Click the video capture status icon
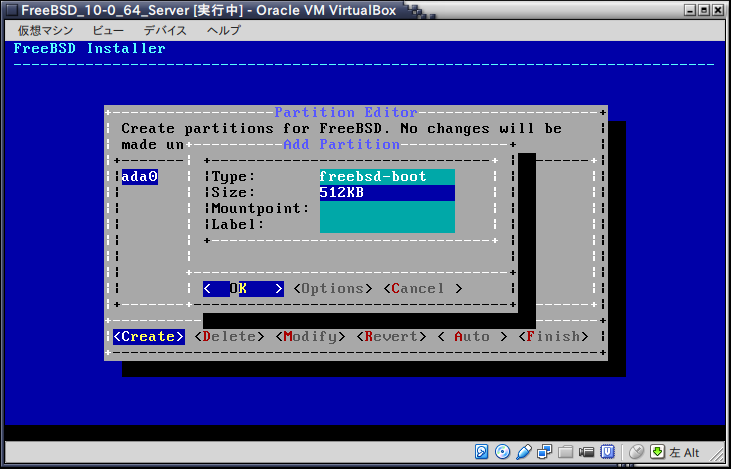The height and width of the screenshot is (469, 731). point(586,452)
